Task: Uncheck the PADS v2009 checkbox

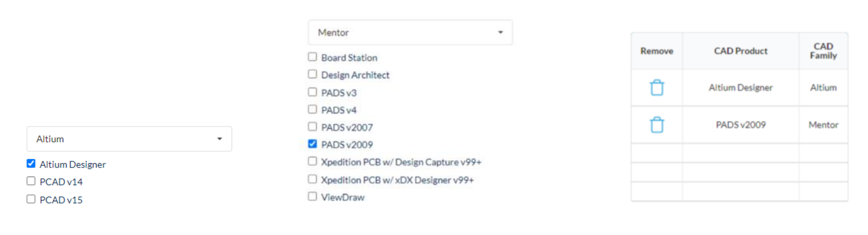Action: click(x=312, y=144)
